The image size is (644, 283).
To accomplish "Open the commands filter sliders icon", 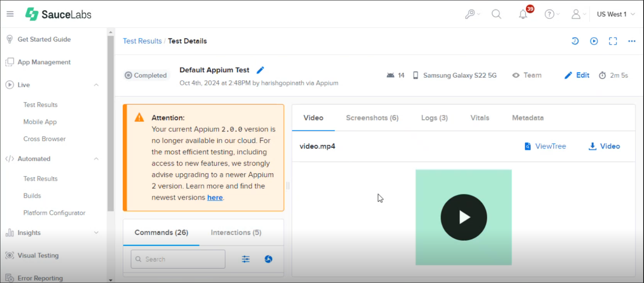I will 246,259.
